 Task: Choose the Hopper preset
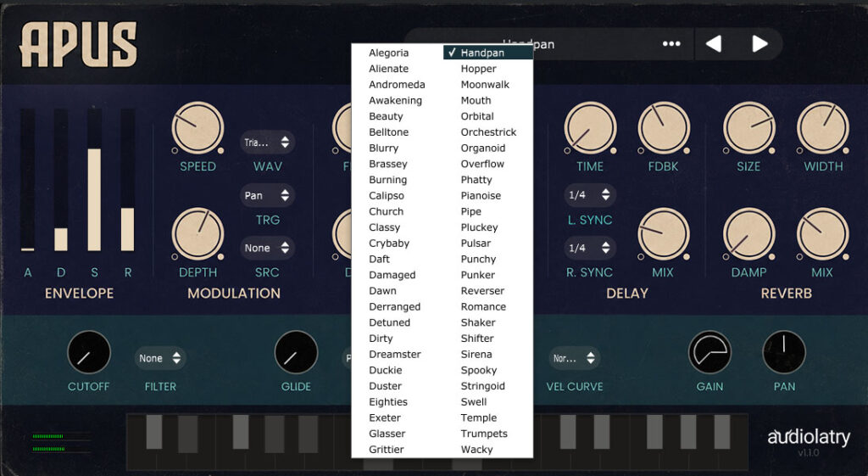point(478,69)
